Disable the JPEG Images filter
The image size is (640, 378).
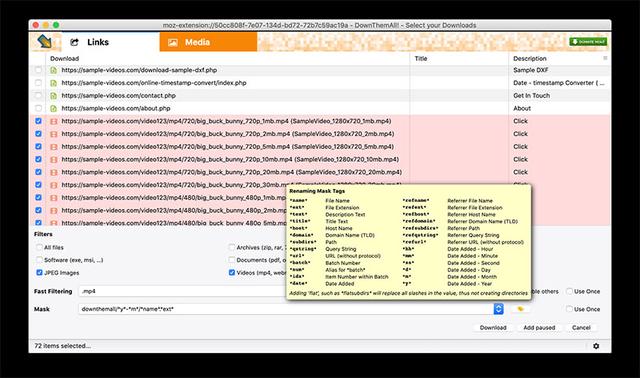39,272
